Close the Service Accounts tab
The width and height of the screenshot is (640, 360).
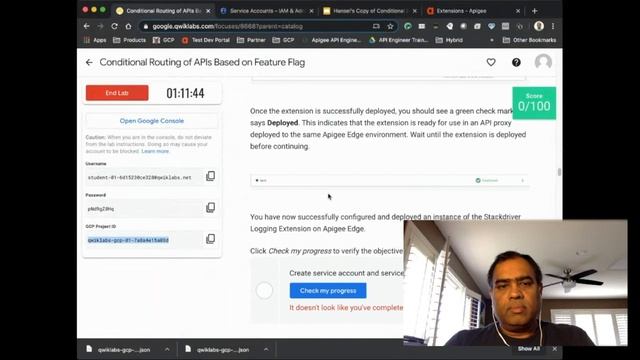point(311,11)
